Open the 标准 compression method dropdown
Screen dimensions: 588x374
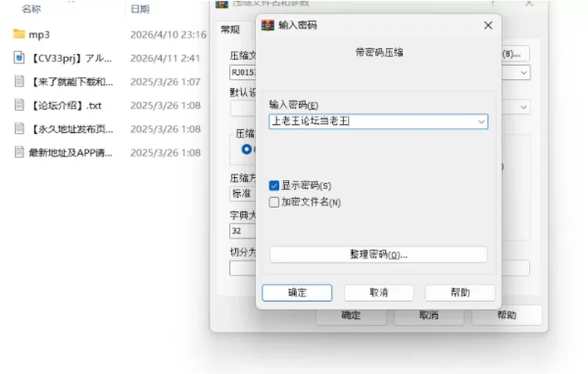point(243,193)
